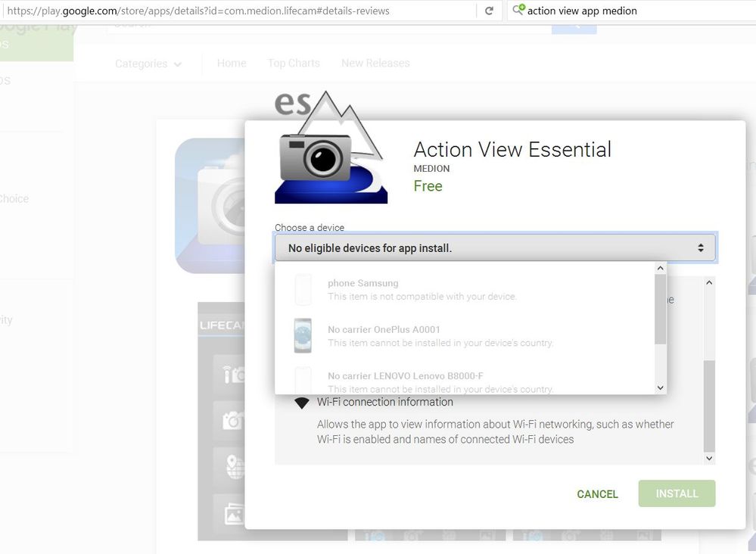756x554 pixels.
Task: Click the OnePlus A0001 phone icon
Action: click(303, 335)
